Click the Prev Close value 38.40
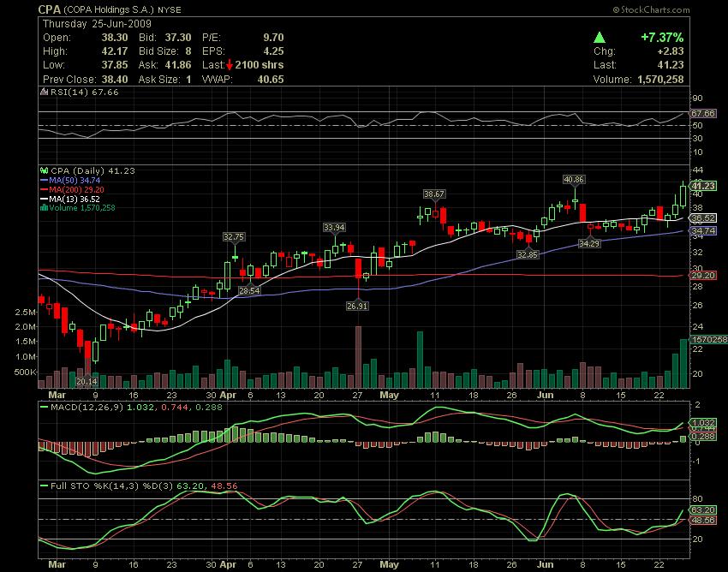728x572 pixels. [x=114, y=80]
